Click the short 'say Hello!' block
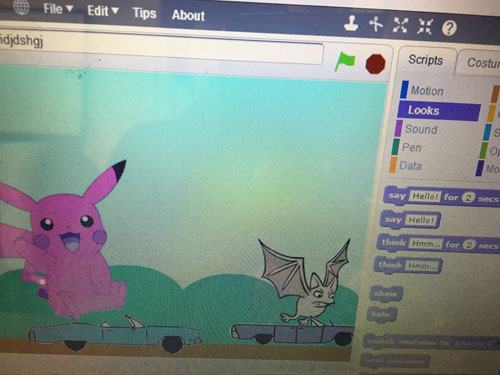This screenshot has height=375, width=500. point(410,220)
